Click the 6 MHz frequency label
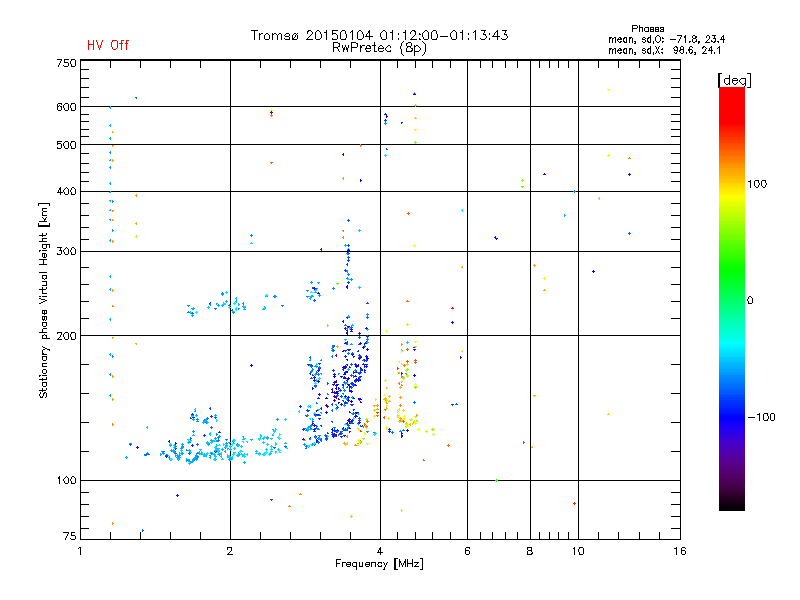The image size is (800, 600). click(x=467, y=551)
